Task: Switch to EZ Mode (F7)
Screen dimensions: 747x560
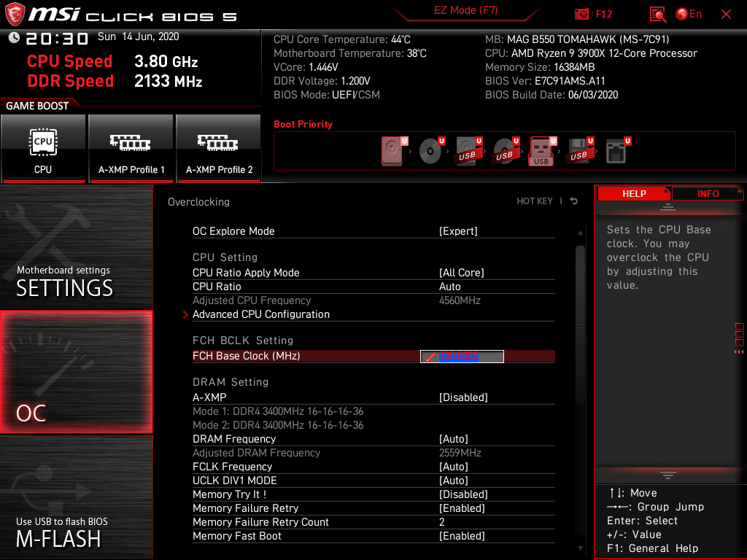Action: pos(466,11)
